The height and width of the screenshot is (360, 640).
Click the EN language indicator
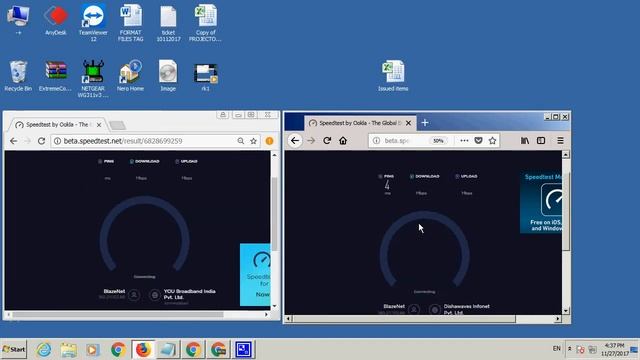(x=557, y=349)
